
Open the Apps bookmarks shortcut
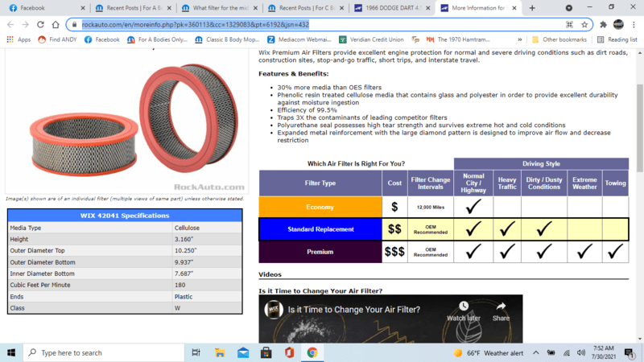coord(19,39)
